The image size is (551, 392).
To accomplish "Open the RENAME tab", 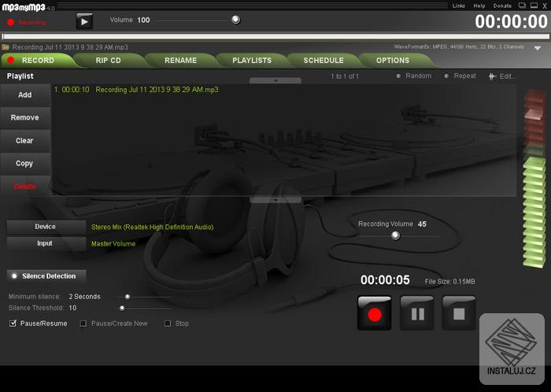I will click(x=180, y=61).
